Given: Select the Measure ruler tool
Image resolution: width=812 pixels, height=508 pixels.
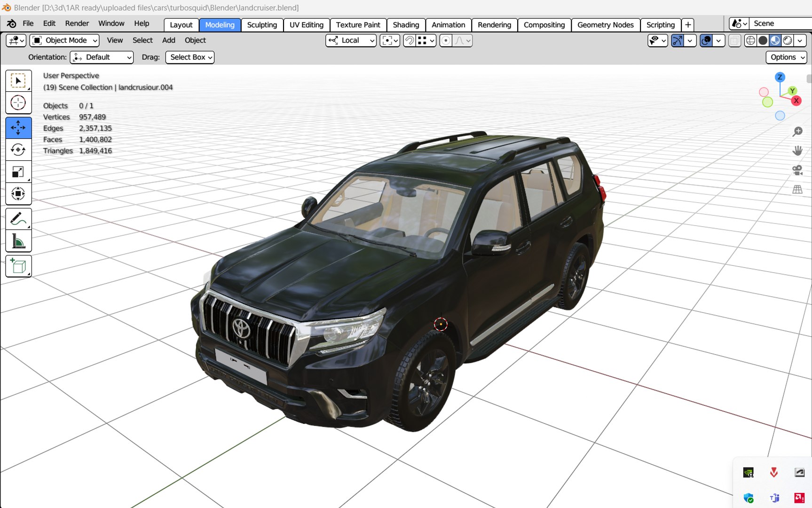Looking at the screenshot, I should 18,241.
